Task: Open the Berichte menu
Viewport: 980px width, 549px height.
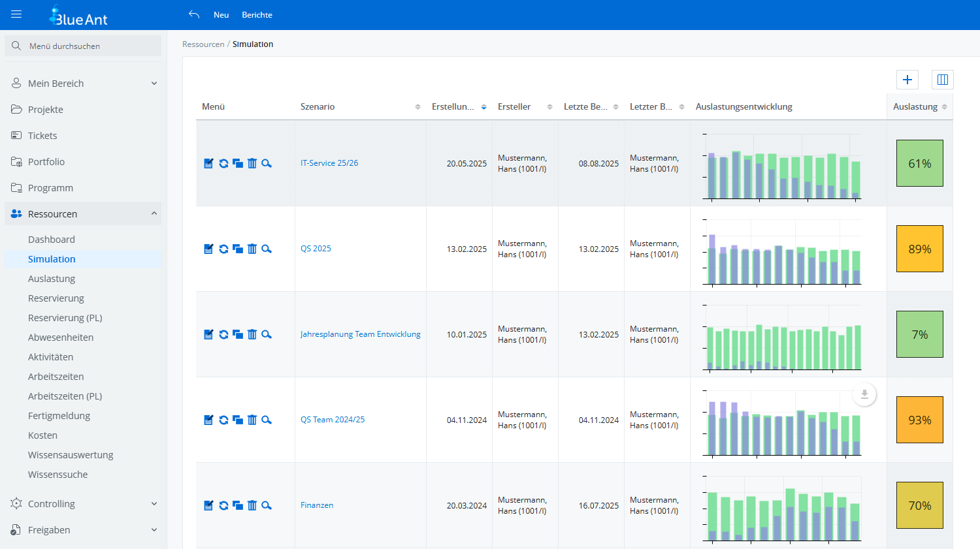Action: (x=257, y=15)
